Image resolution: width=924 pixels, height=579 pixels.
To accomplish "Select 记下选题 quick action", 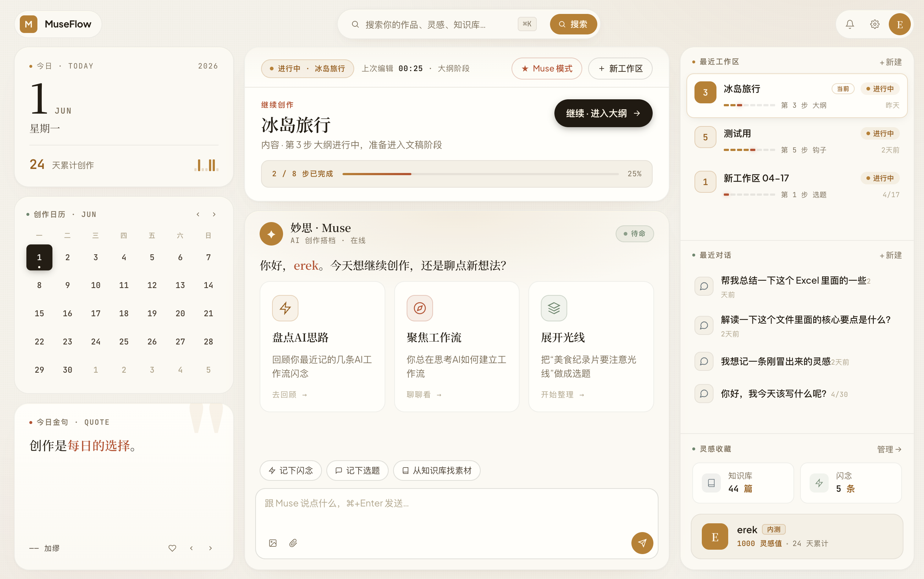I will 357,470.
